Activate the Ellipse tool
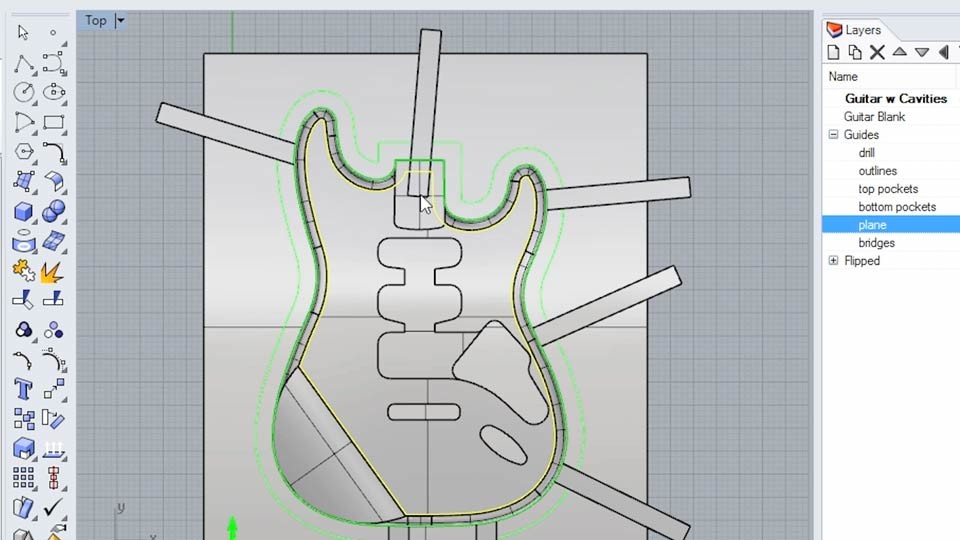Screen dimensions: 960x540 [x=53, y=92]
